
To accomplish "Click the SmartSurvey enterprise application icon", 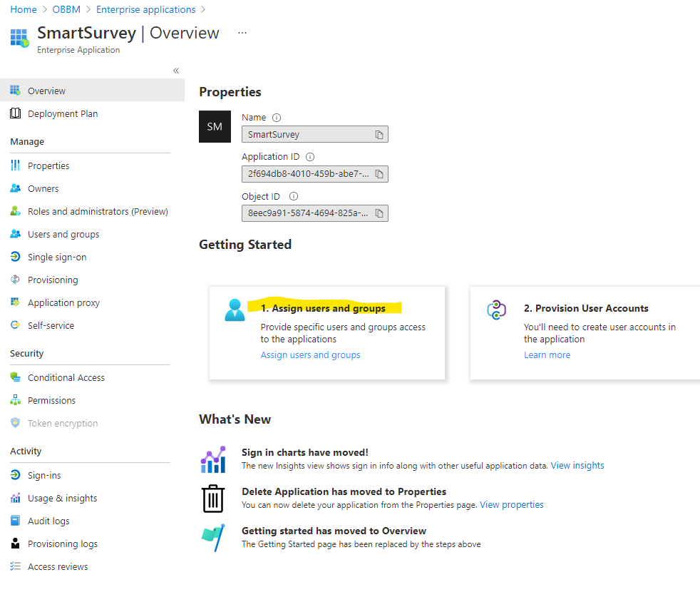I will tap(20, 38).
